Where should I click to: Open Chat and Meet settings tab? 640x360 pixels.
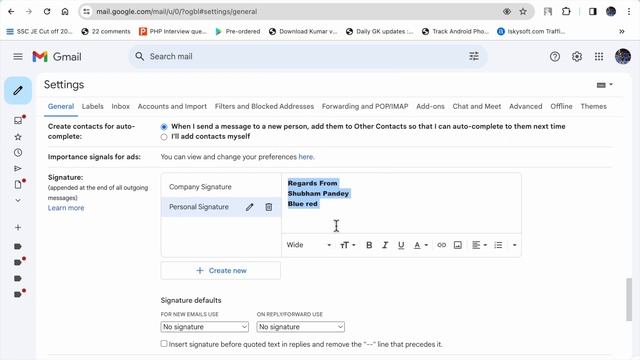[x=477, y=106]
